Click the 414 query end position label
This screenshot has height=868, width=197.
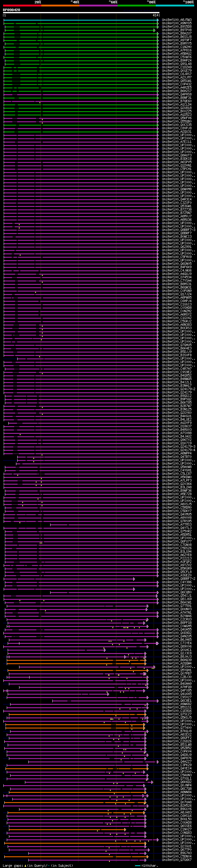[155, 15]
